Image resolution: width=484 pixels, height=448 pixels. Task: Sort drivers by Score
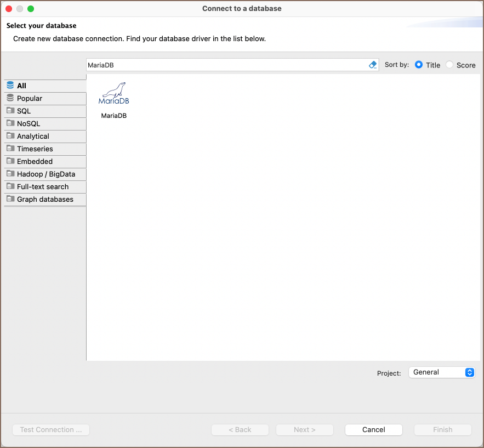click(x=449, y=65)
